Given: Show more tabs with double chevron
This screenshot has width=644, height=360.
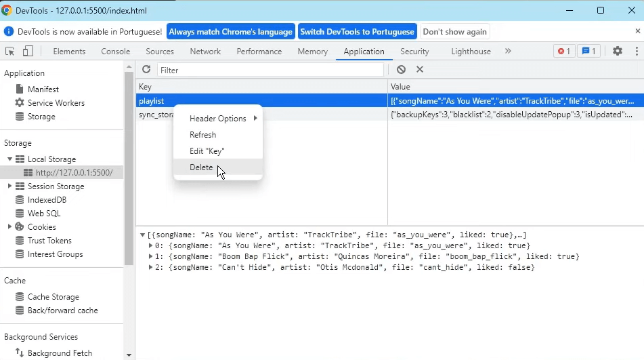Looking at the screenshot, I should click(x=508, y=52).
